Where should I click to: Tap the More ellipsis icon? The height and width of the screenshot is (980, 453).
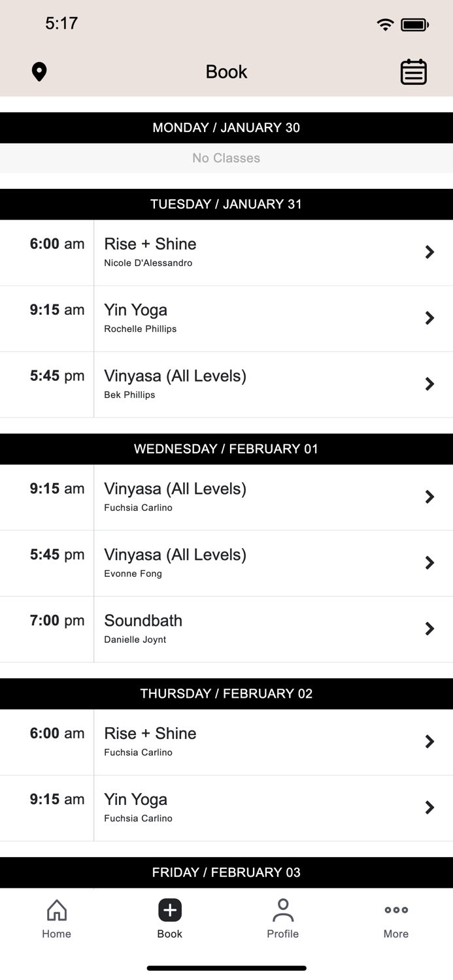coord(396,909)
